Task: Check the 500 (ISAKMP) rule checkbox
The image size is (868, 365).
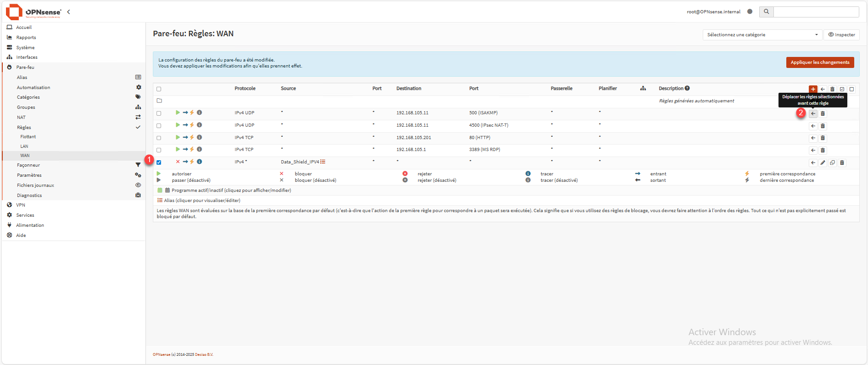Action: tap(159, 113)
